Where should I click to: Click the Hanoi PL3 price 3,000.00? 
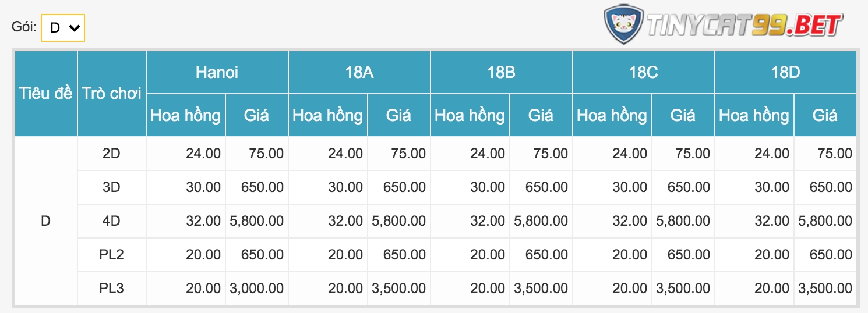(x=257, y=289)
